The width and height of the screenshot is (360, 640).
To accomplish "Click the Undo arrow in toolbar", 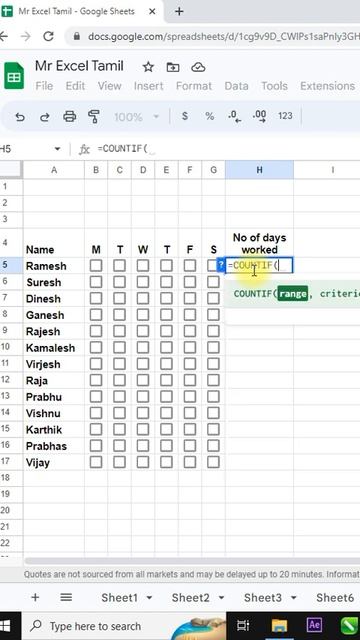I will [x=20, y=118].
